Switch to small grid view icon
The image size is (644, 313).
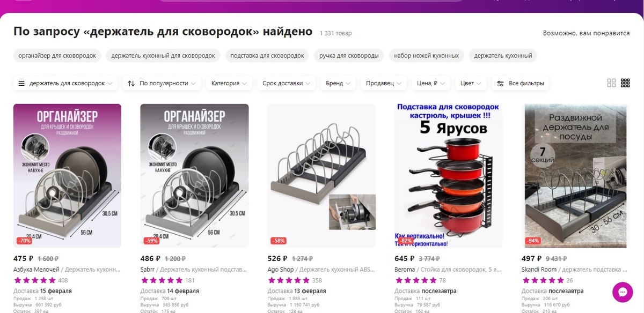click(x=625, y=83)
